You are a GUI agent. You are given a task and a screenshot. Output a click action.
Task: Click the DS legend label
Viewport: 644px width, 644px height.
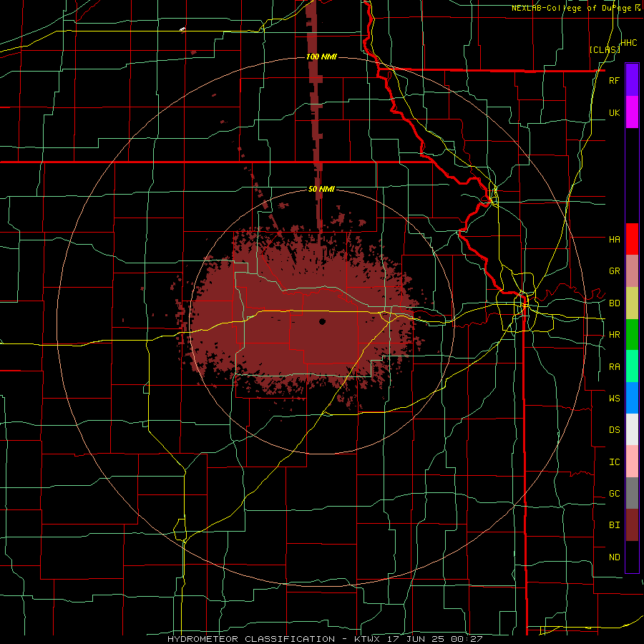614,430
